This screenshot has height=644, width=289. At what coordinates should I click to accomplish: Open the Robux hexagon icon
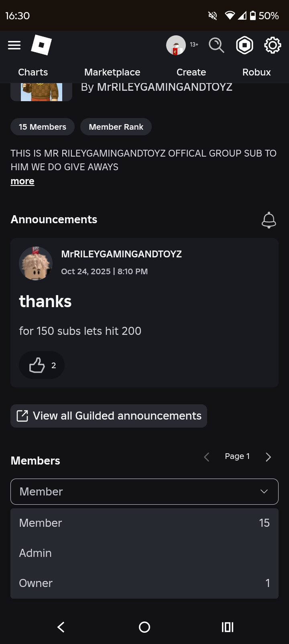coord(244,45)
